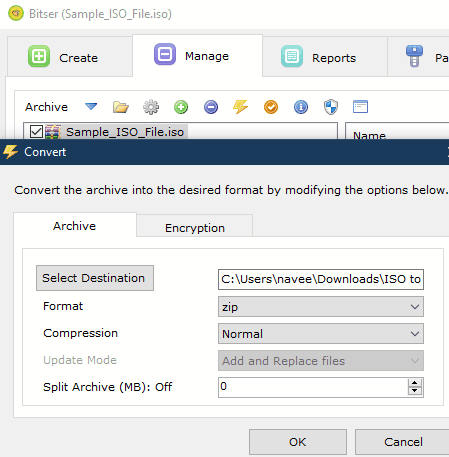Decrease Split Archive value with down arrow

coord(415,391)
